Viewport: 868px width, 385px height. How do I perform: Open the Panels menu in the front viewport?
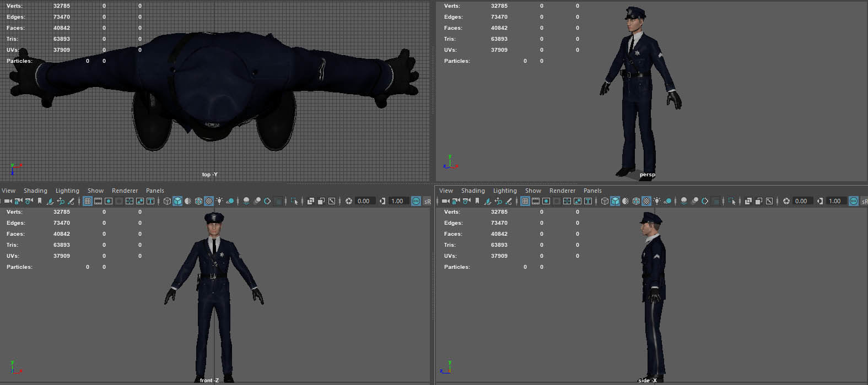pos(155,191)
